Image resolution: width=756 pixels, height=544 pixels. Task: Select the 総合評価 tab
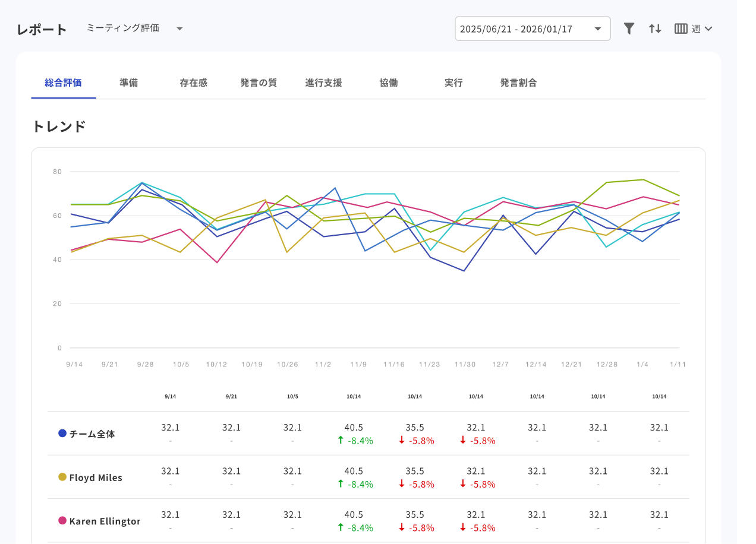click(x=63, y=83)
